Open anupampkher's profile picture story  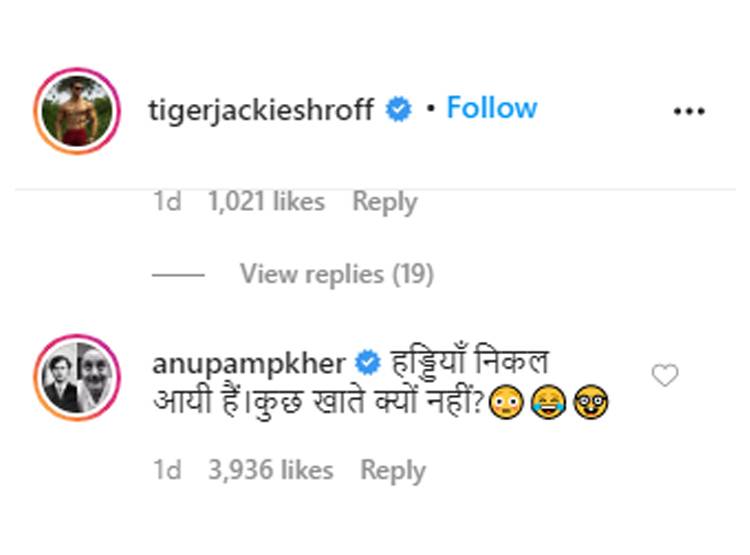pos(77,377)
